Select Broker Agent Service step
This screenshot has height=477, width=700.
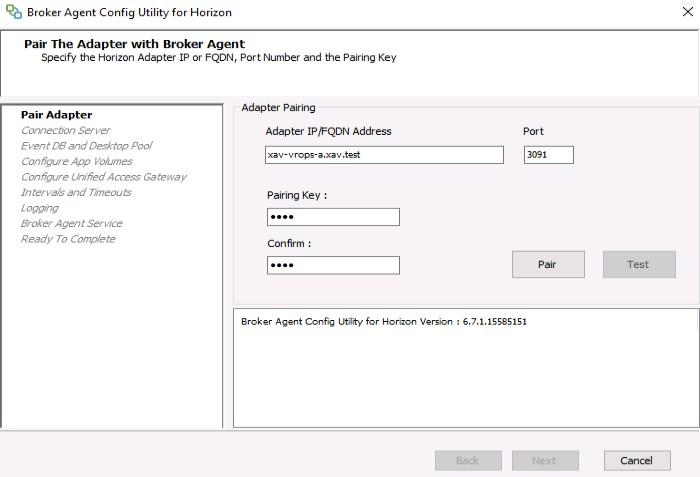tap(71, 223)
